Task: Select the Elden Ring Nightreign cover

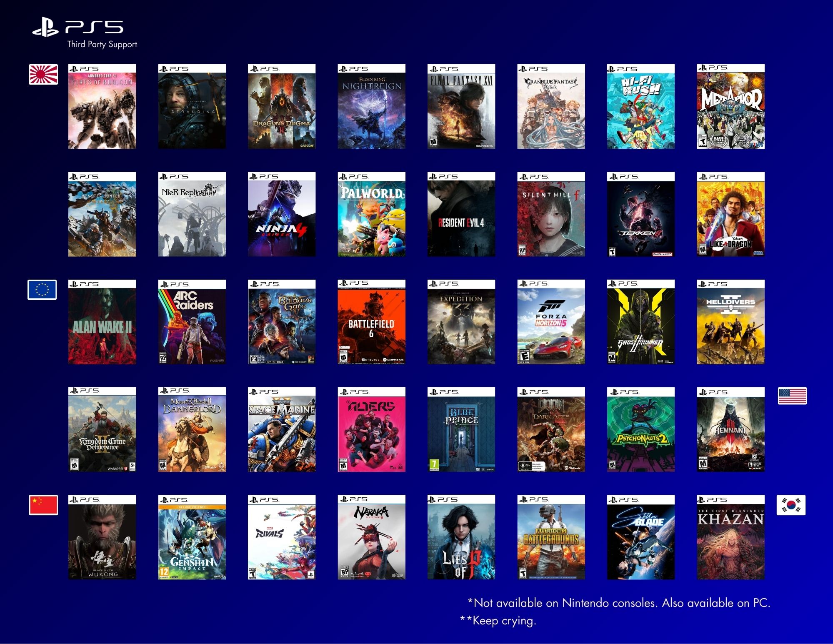Action: coord(371,107)
